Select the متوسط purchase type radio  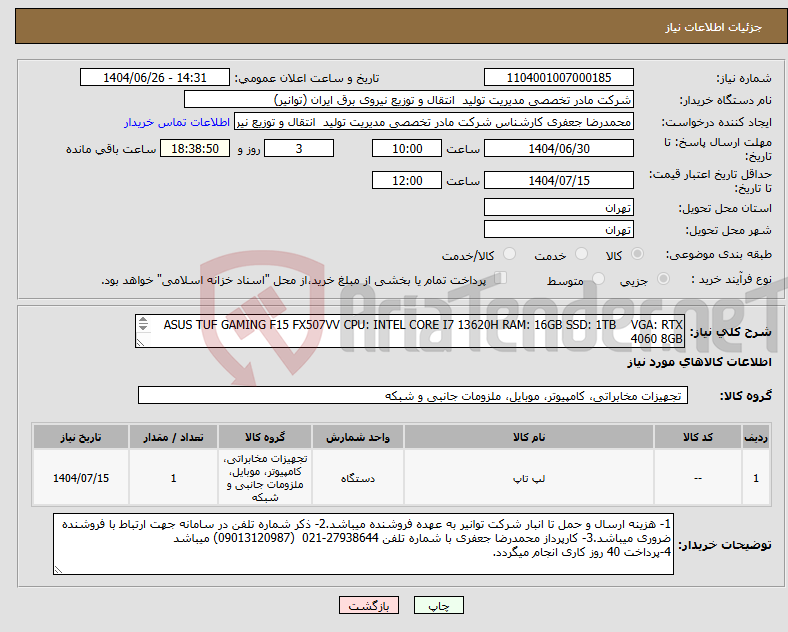599,278
